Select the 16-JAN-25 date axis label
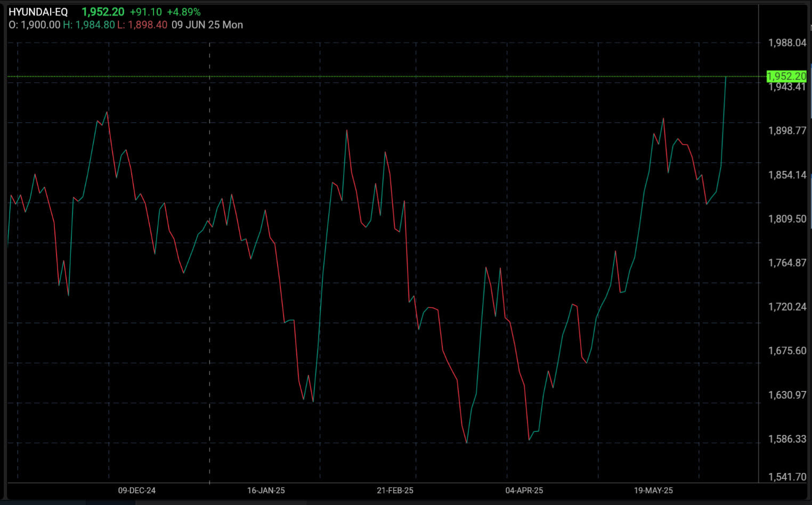The height and width of the screenshot is (505, 812). (266, 490)
